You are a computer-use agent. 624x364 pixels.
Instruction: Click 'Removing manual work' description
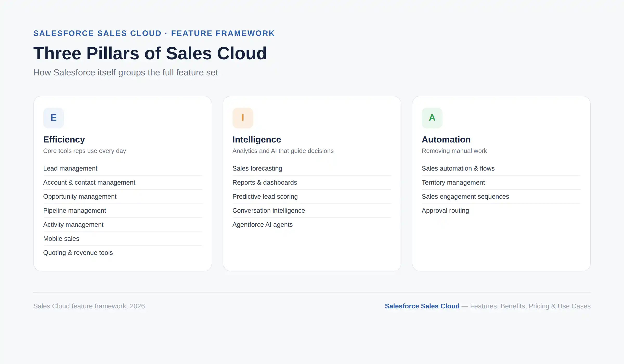click(454, 151)
